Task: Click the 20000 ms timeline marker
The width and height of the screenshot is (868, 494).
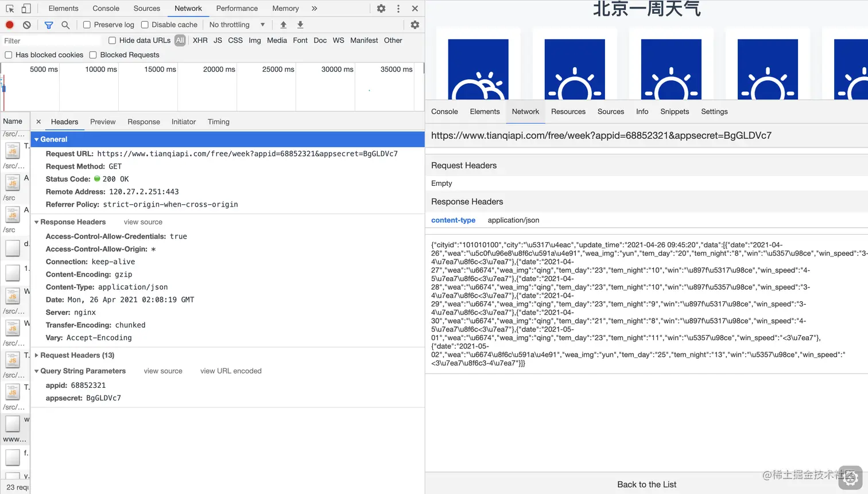Action: (x=219, y=69)
